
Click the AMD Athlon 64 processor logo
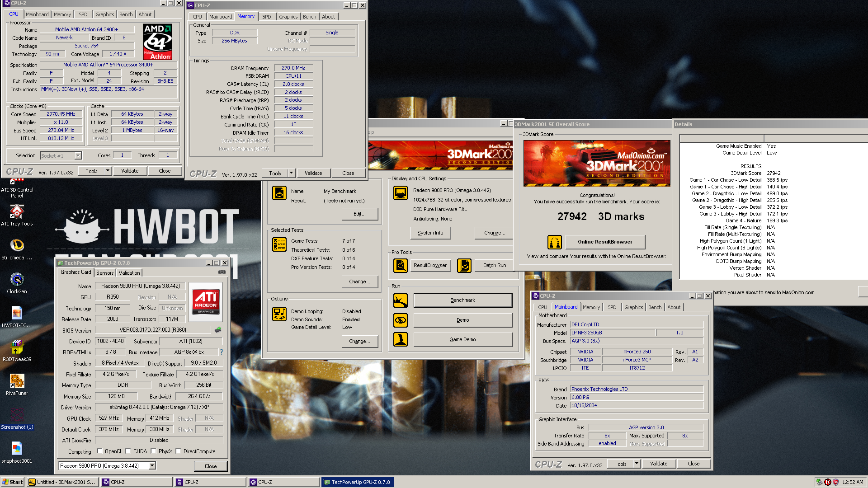pos(157,42)
